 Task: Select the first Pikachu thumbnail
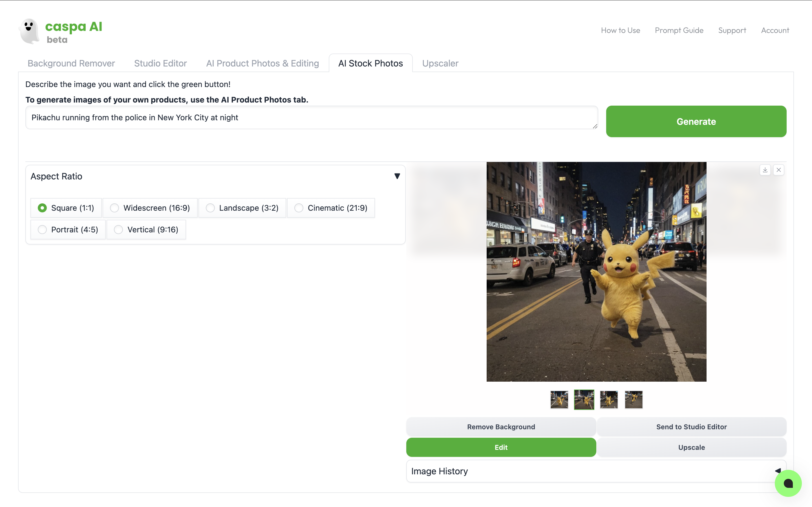click(559, 399)
